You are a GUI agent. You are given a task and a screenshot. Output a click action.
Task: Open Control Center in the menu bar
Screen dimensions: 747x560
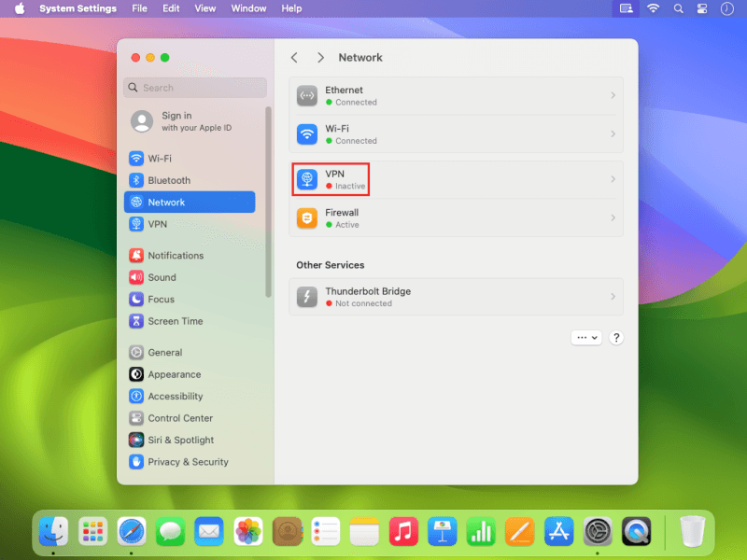click(x=703, y=8)
